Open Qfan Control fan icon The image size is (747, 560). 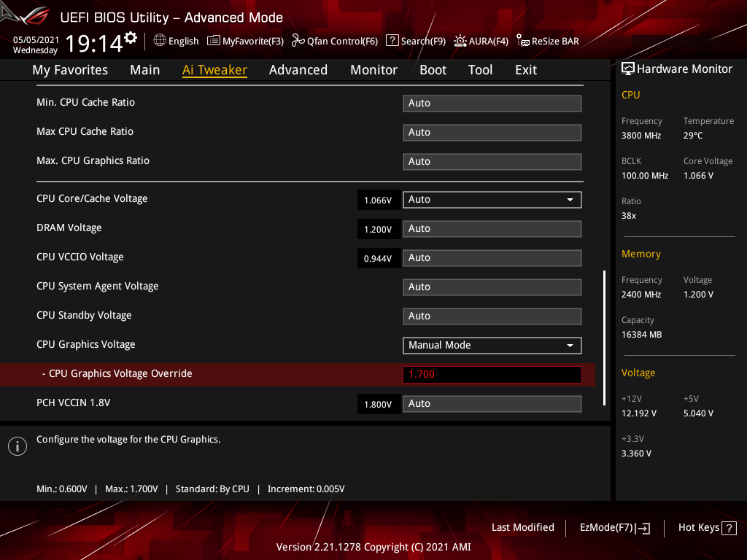point(298,41)
